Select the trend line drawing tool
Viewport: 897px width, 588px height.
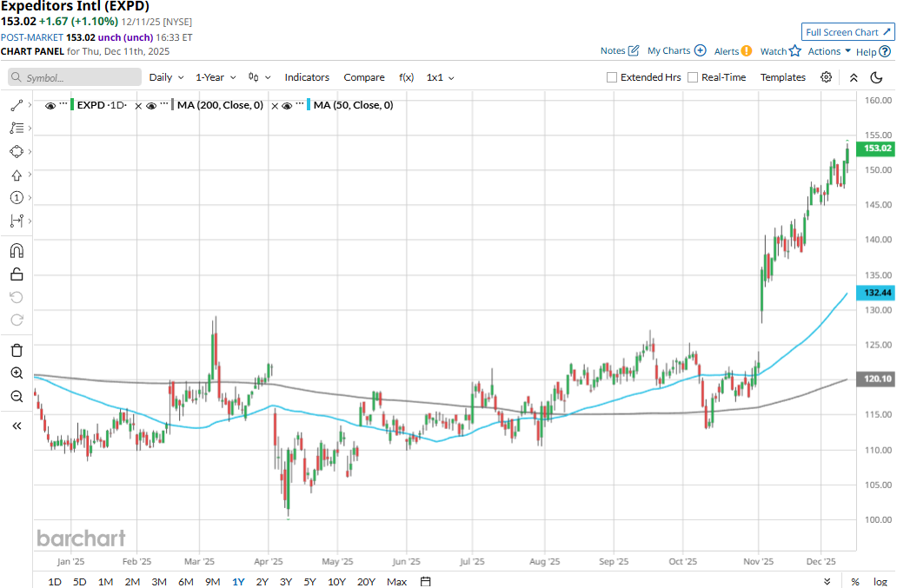17,105
